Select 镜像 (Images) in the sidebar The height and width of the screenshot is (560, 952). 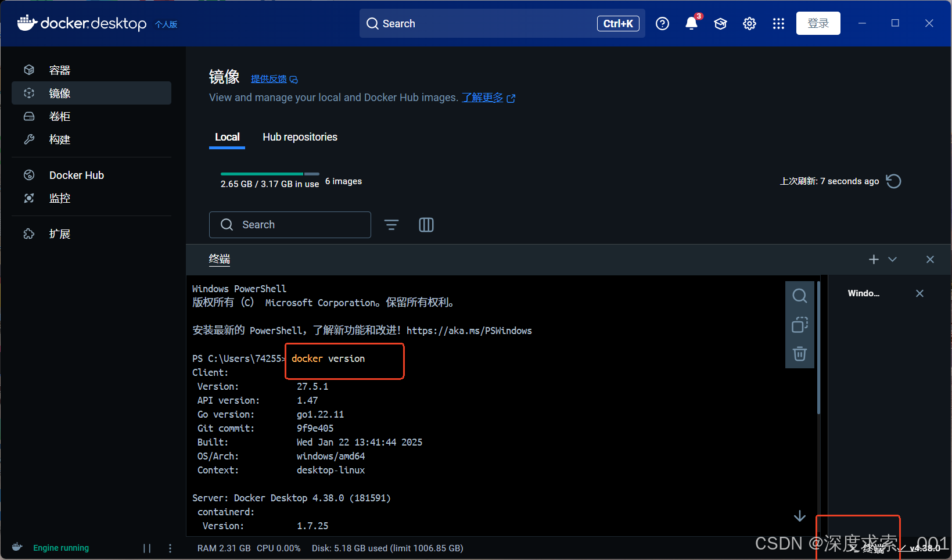coord(91,93)
